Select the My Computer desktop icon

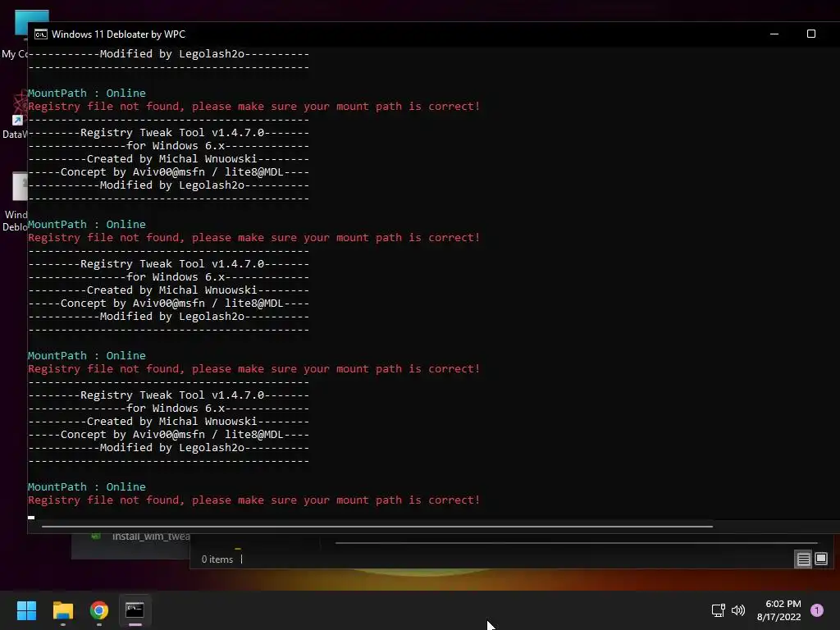click(x=15, y=34)
